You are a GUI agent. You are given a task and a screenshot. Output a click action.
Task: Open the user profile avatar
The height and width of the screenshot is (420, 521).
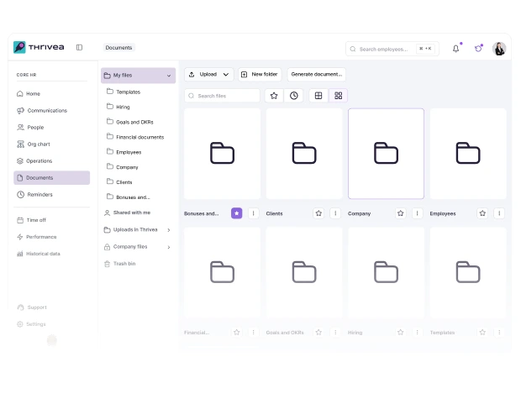point(499,49)
